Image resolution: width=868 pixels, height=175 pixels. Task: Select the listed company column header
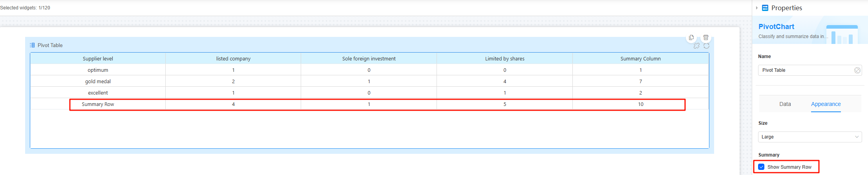pos(233,58)
